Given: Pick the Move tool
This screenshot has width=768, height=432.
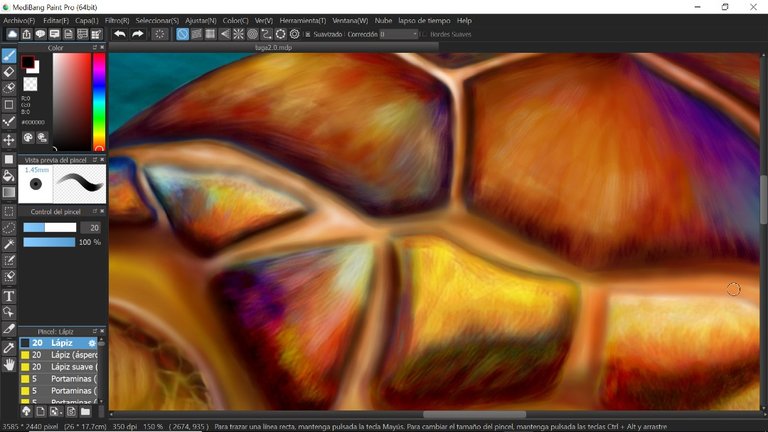Looking at the screenshot, I should [9, 140].
